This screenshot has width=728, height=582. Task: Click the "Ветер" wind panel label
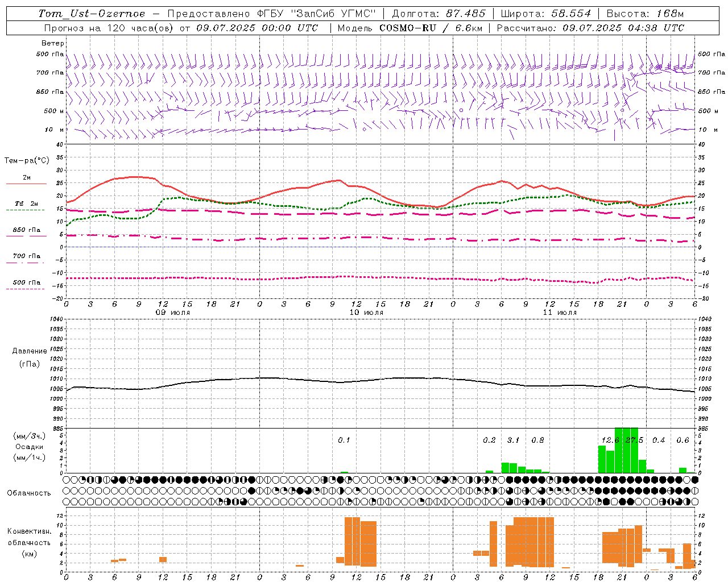53,43
